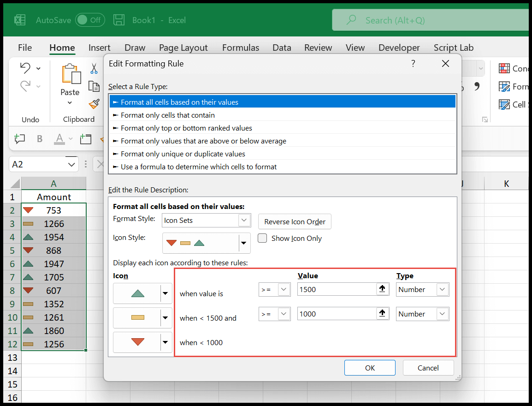The image size is (532, 406).
Task: Choose 'Format only values that are above or below average'
Action: [282, 141]
